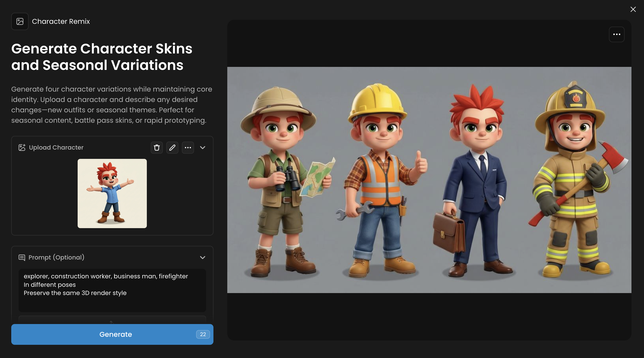Click the Prompt (Optional) header label
This screenshot has width=644, height=358.
(x=56, y=257)
